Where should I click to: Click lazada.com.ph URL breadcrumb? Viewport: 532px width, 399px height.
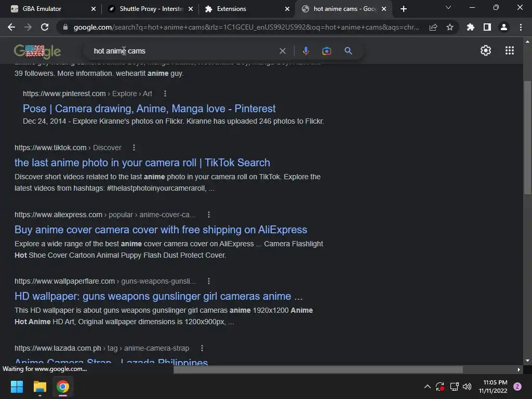[102, 348]
